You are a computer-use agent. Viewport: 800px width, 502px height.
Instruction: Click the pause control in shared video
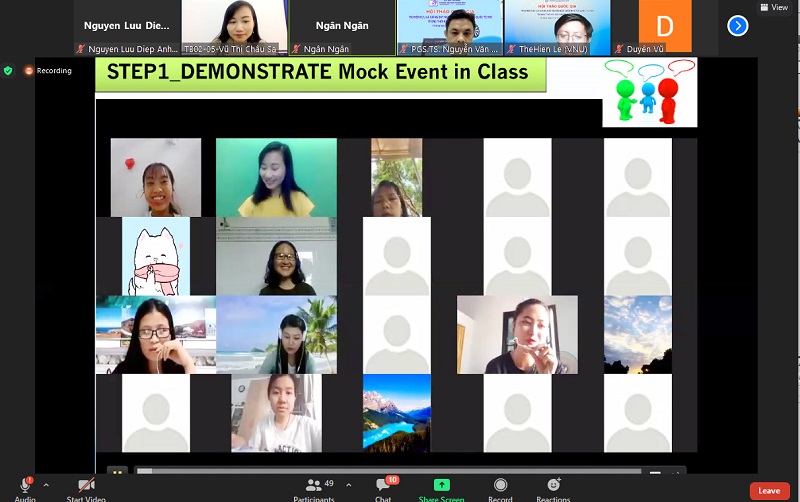pos(118,471)
